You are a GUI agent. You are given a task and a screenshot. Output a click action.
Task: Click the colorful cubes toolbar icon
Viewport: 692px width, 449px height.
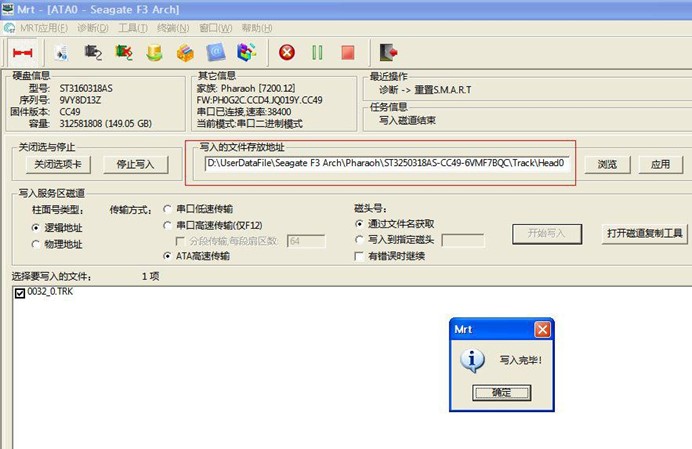click(246, 51)
